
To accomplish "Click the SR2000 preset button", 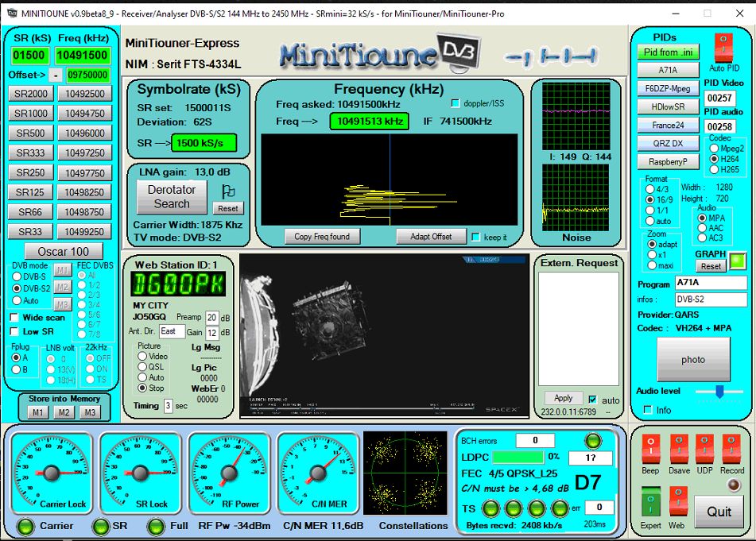I will 31,94.
